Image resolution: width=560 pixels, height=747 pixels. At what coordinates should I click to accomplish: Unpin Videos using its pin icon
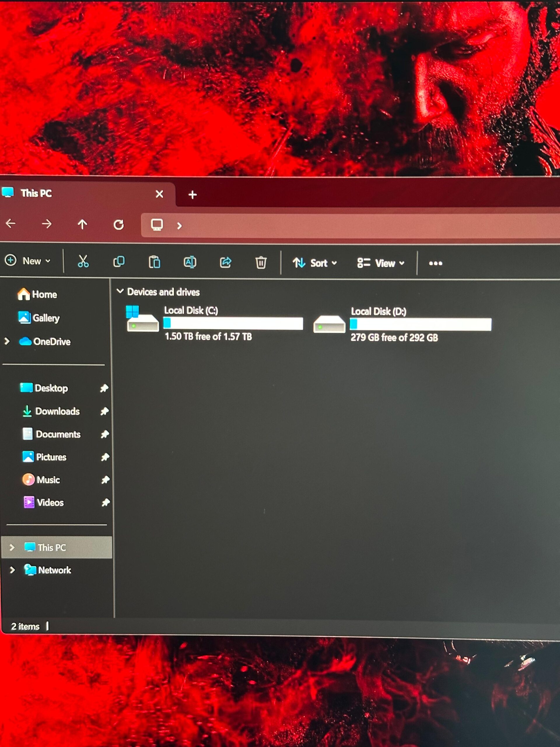[106, 503]
